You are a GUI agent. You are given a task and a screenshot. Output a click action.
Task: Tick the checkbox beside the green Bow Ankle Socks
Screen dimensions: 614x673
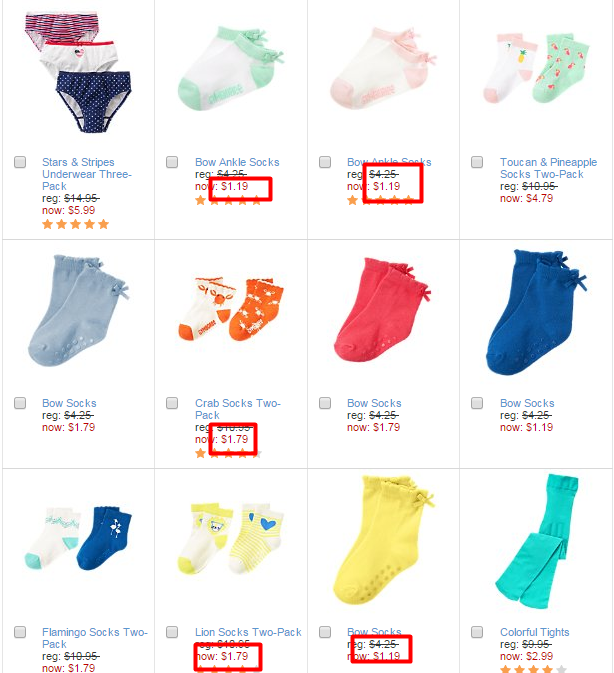point(172,162)
